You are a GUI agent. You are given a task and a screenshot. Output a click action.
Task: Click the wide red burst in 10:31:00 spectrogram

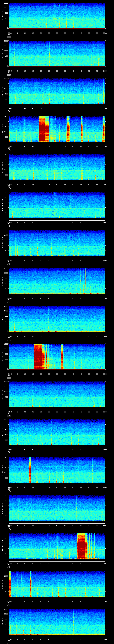[39, 357]
